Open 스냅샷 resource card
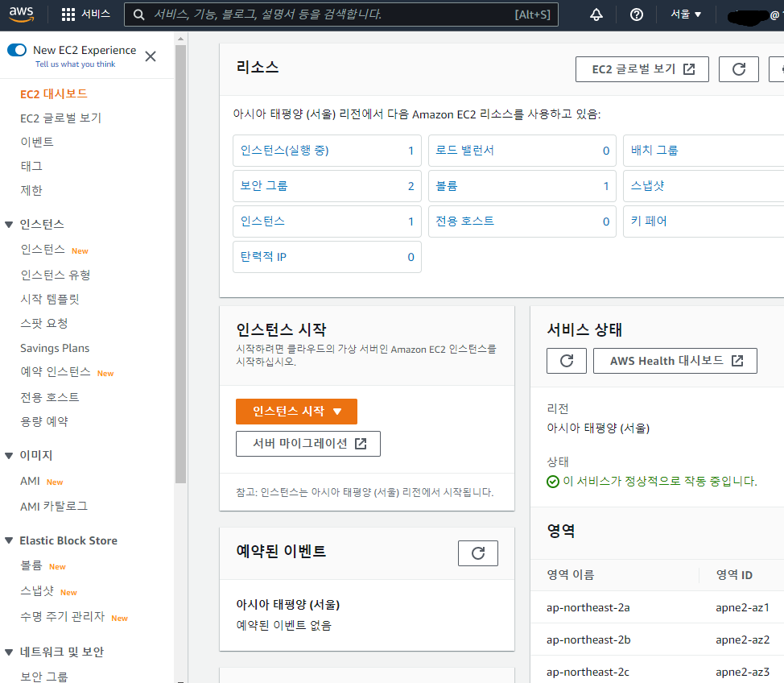This screenshot has width=784, height=683. (704, 186)
